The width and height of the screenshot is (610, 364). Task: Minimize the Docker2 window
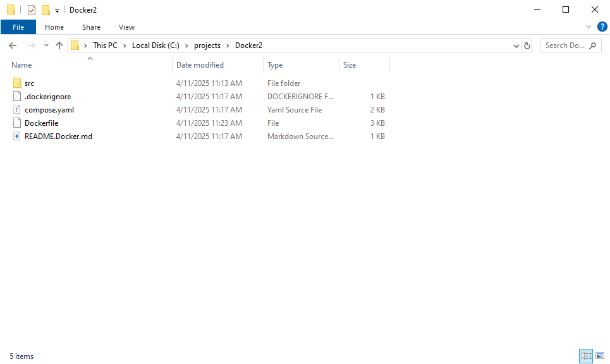coord(537,9)
